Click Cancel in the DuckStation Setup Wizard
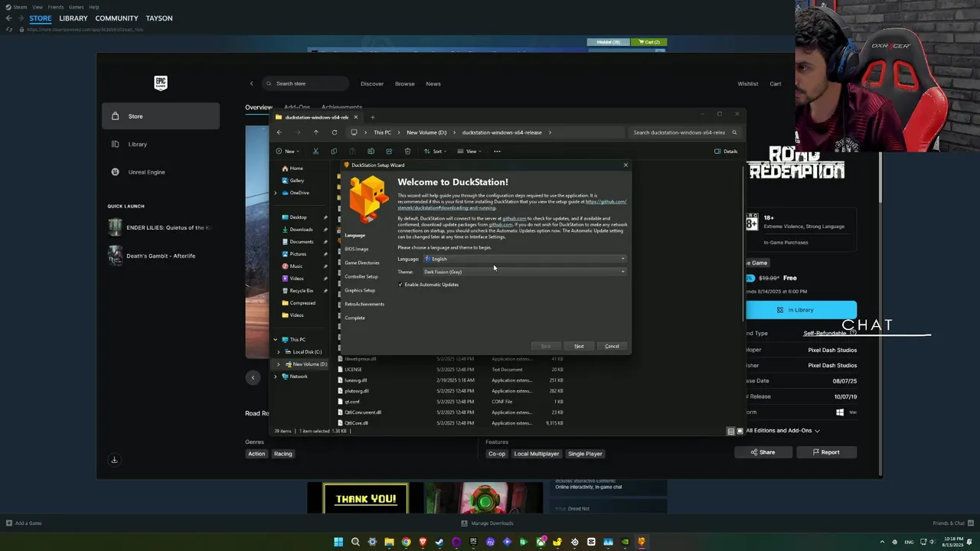Screen dimensions: 980x551 point(612,346)
